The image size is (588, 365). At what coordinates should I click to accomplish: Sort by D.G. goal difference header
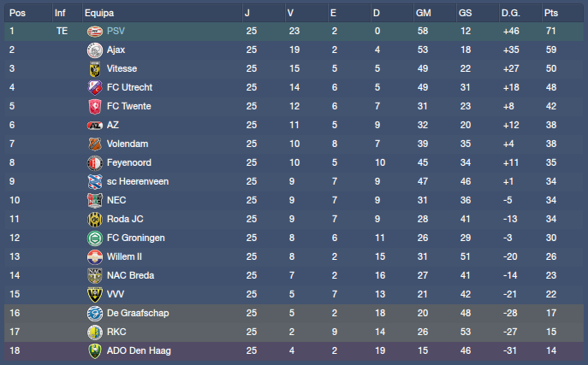tap(511, 13)
